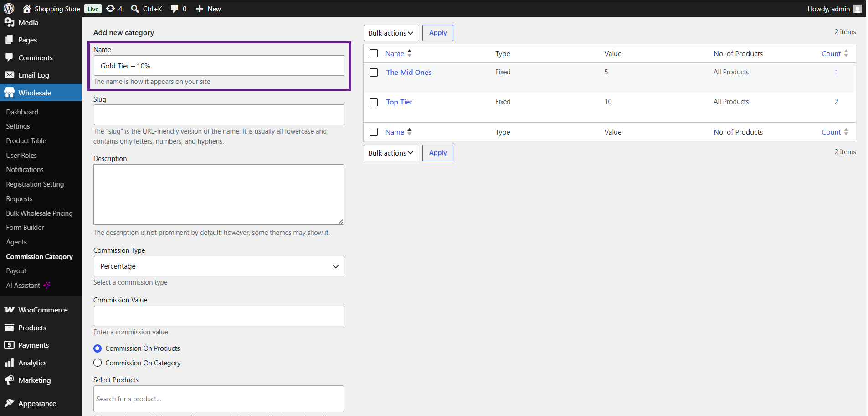This screenshot has height=416, width=868.
Task: Open Notifications submenu
Action: tap(25, 170)
